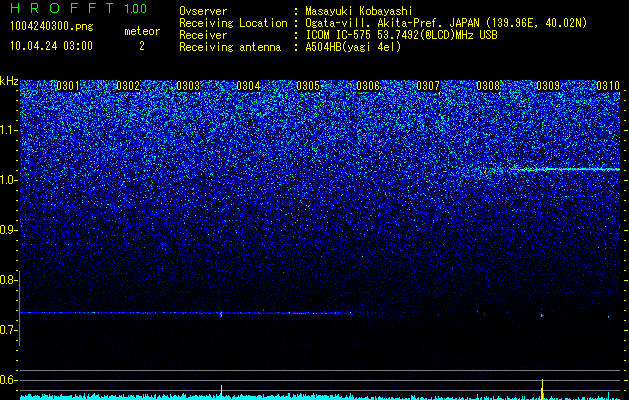Screen dimensions: 629x400
Task: Click the kHz axis unit label
Action: [9, 81]
